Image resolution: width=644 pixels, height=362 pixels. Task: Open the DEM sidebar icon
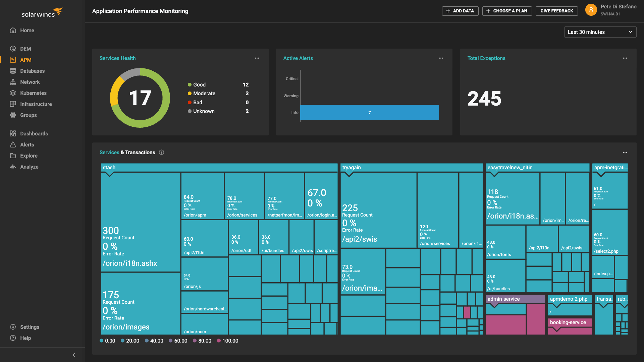click(13, 49)
